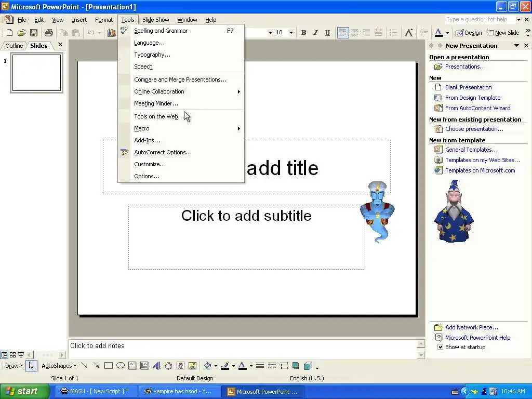Viewport: 532px width, 399px height.
Task: Open the Shadow Style icon
Action: 296,366
